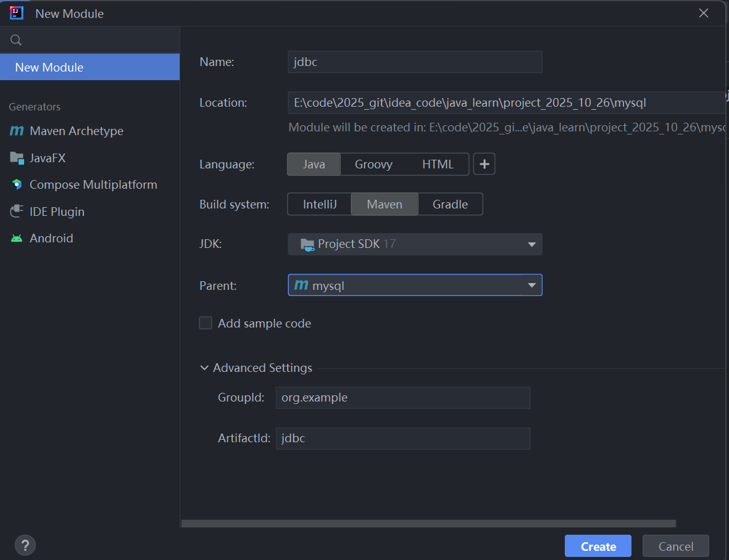The width and height of the screenshot is (729, 560).
Task: Click the Parent dropdown arrow
Action: coord(532,285)
